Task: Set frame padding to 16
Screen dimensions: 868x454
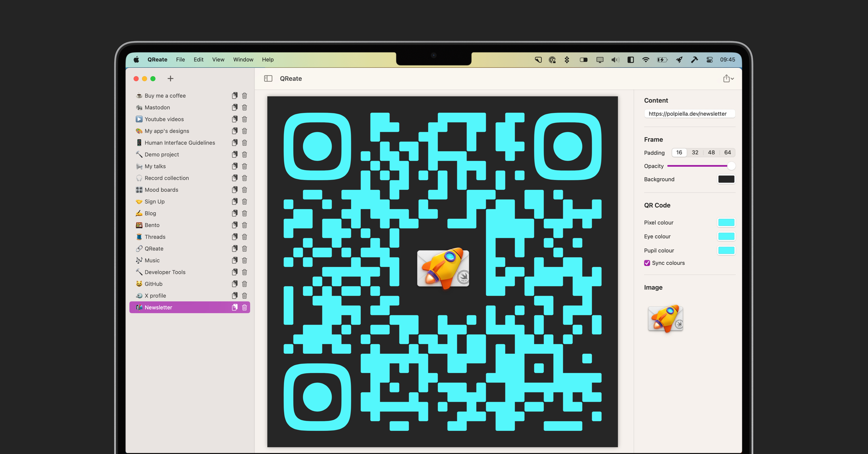Action: (679, 152)
